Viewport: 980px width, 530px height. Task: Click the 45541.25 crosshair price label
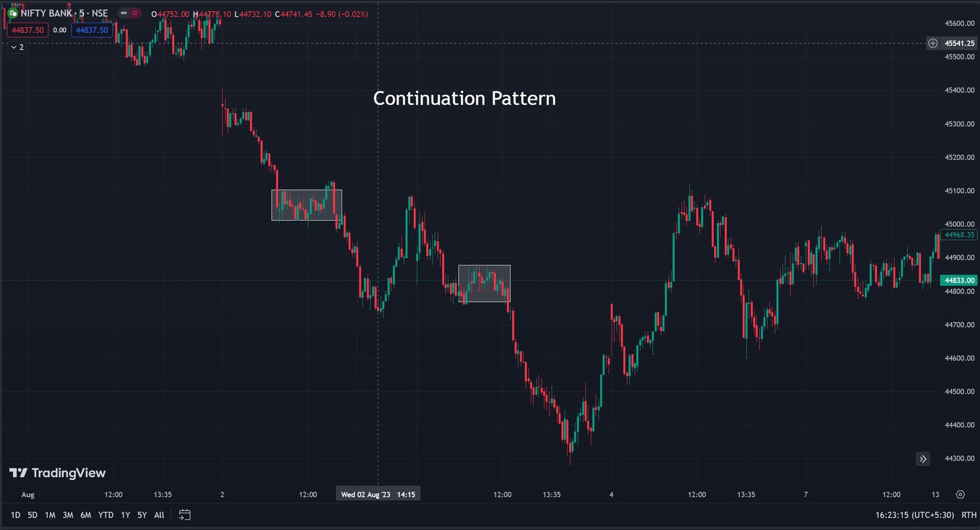click(x=959, y=43)
